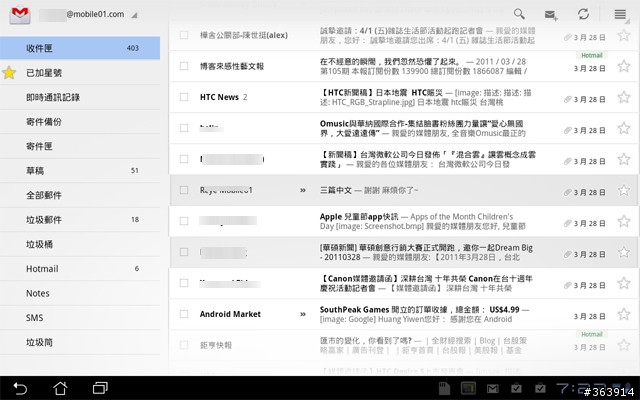Viewport: 640px width, 400px height.
Task: Tap the green Hotmail tag on 博客來 email
Action: [x=591, y=55]
